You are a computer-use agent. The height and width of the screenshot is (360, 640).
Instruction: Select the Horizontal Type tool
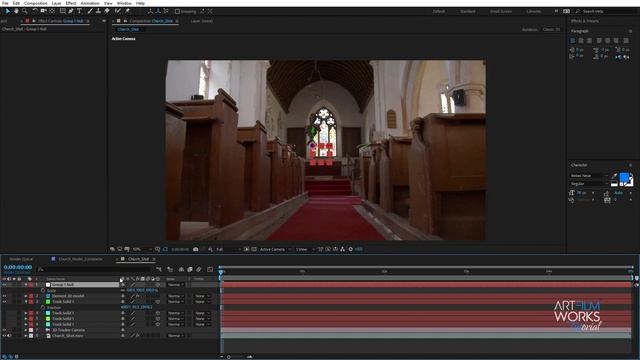coord(80,11)
